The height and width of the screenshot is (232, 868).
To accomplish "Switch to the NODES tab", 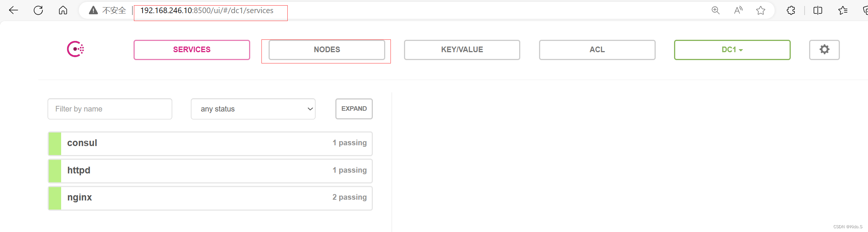I will (327, 50).
